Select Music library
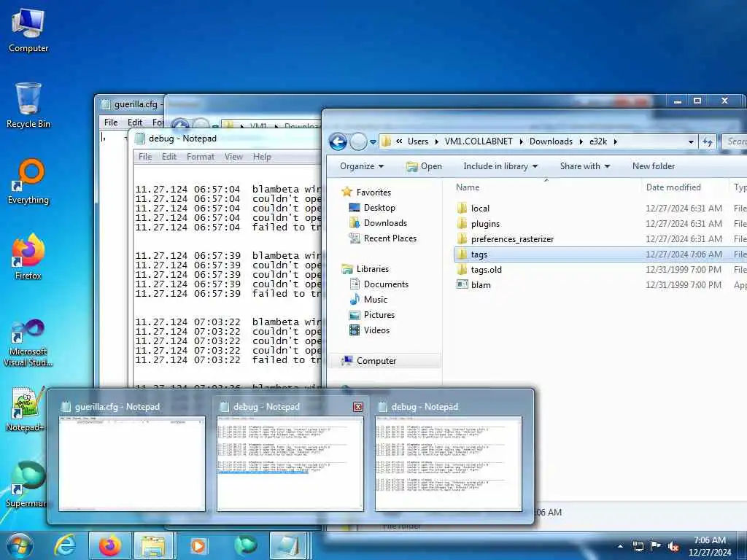 (376, 300)
